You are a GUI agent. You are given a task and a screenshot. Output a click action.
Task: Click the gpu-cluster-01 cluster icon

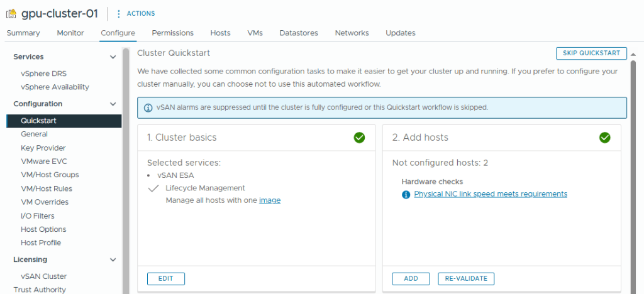click(11, 14)
